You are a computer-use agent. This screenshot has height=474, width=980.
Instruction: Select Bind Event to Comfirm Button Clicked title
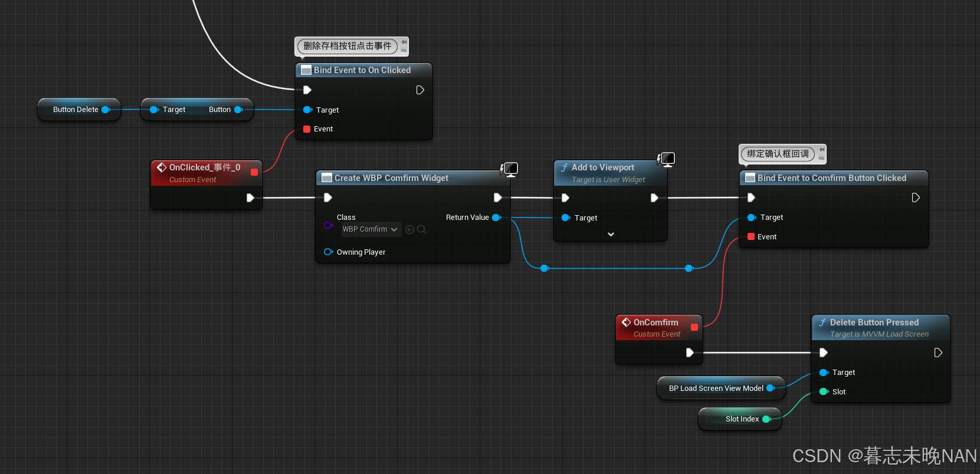(832, 178)
